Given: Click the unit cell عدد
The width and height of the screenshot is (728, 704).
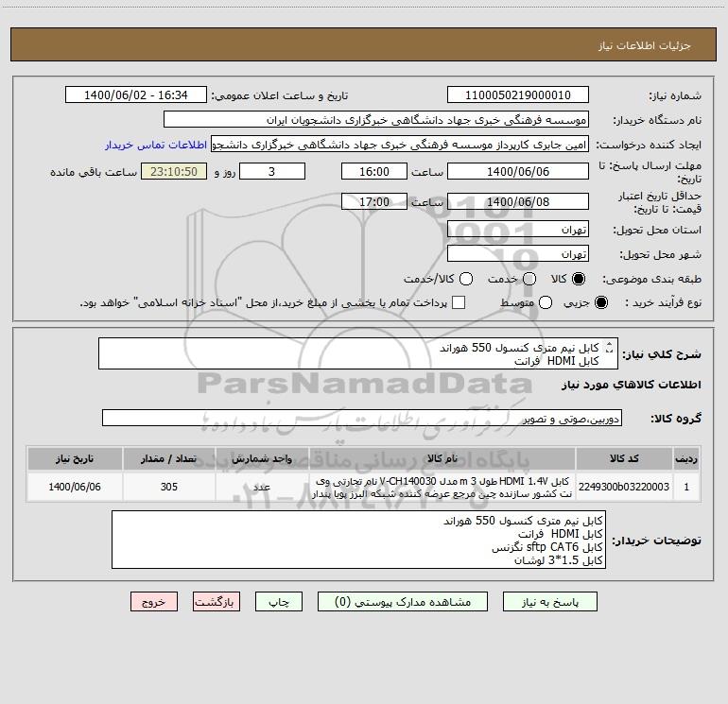Looking at the screenshot, I should point(262,487).
